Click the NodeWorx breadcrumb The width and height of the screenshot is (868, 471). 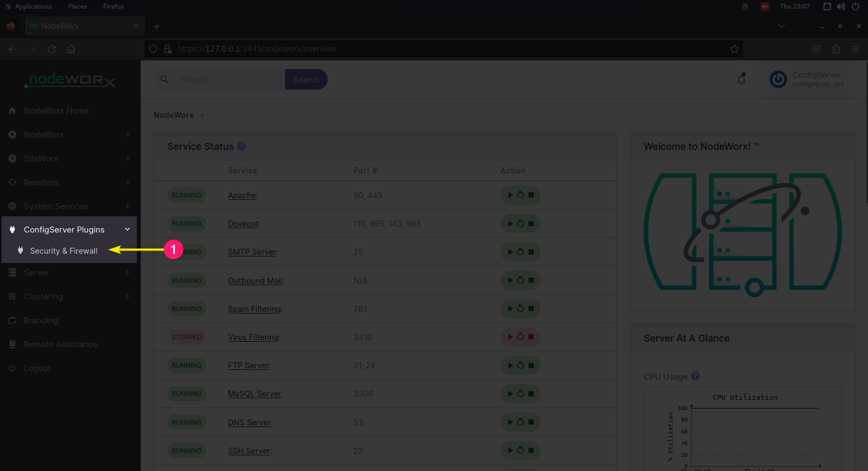(173, 115)
